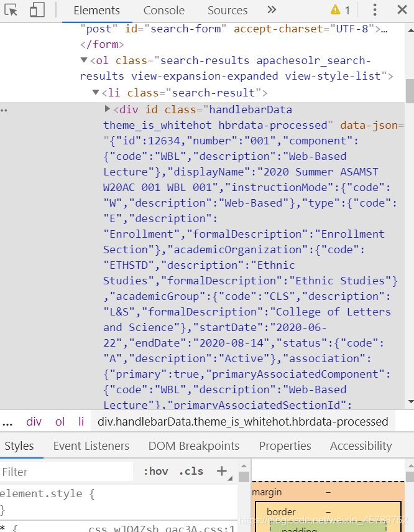Viewport: 414px width, 532px height.
Task: Open the Styles tab
Action: tap(19, 446)
